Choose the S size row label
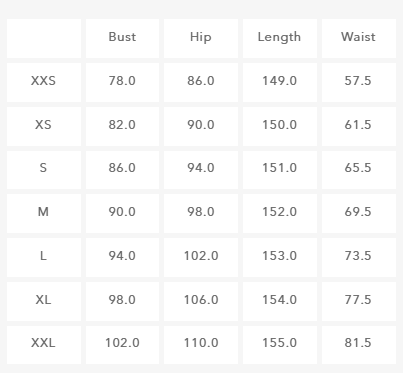The image size is (403, 373). coord(43,168)
